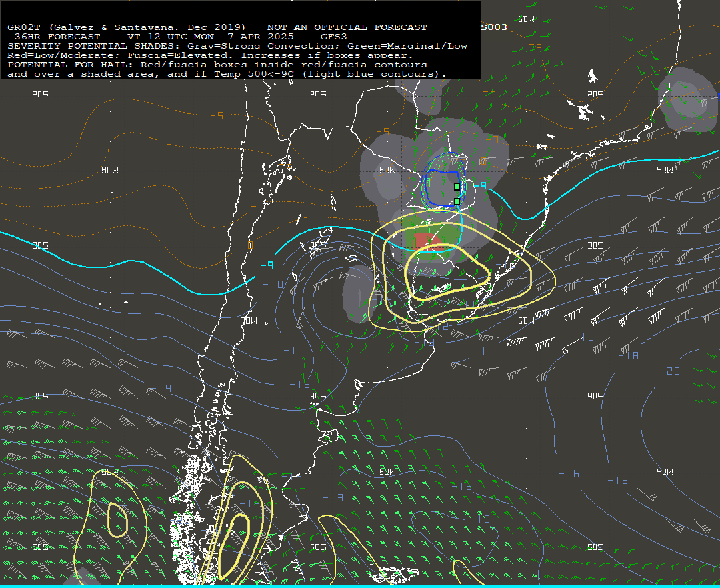This screenshot has width=720, height=588.
Task: Click the cyan '-9' label off Chile's coast
Action: pos(267,265)
